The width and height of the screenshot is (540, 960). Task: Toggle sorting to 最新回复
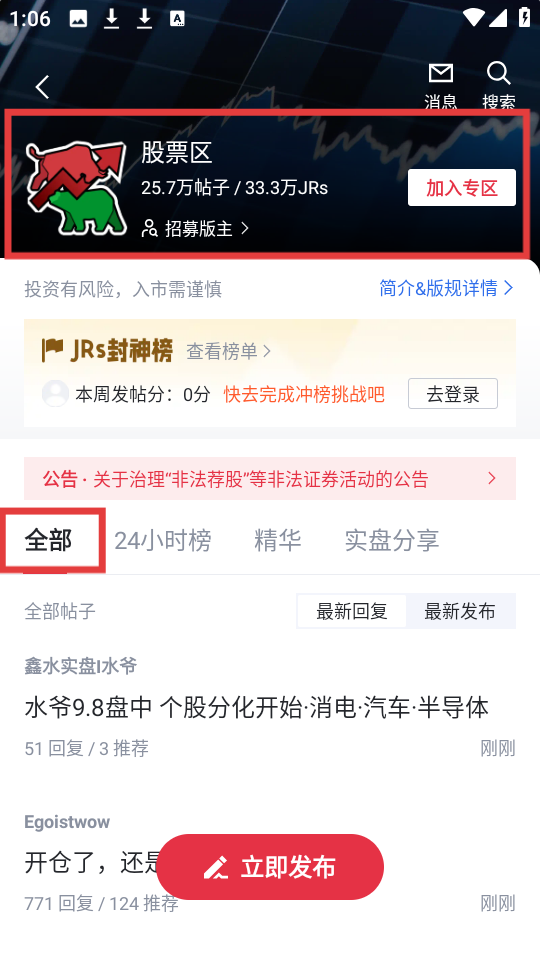point(351,611)
